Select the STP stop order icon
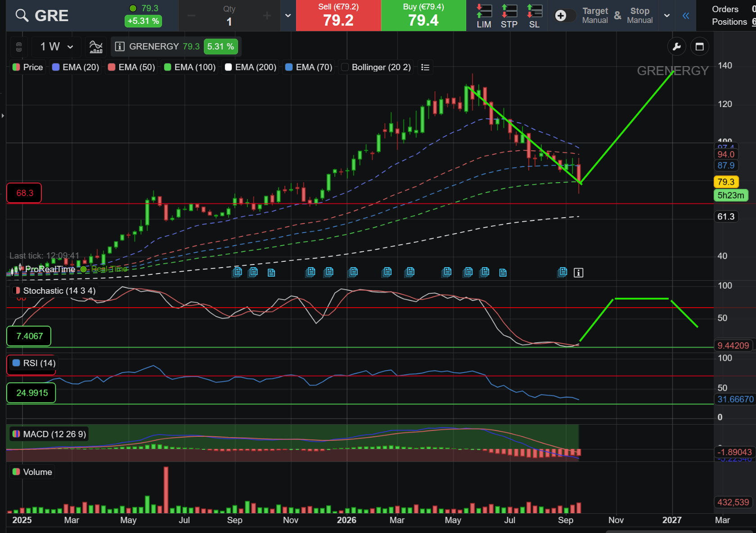Screen dimensions: 756x533 [x=509, y=16]
